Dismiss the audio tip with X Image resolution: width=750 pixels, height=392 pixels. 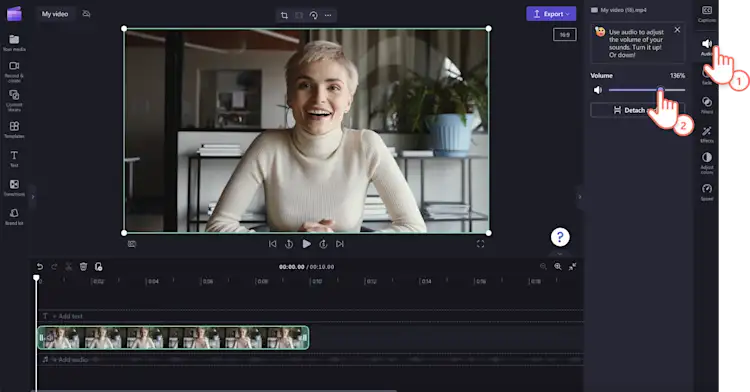click(677, 30)
